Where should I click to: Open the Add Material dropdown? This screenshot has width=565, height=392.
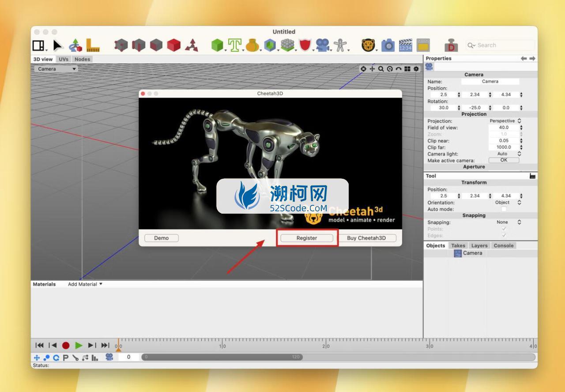click(85, 284)
